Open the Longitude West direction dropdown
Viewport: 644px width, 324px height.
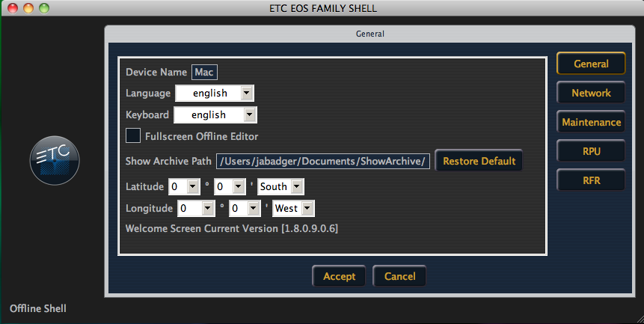pos(294,208)
